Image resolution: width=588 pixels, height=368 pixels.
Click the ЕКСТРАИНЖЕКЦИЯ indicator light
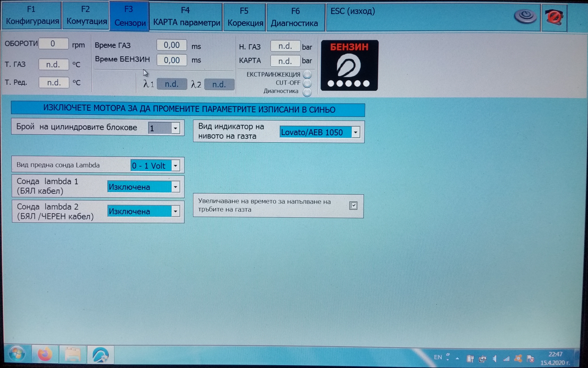click(307, 74)
